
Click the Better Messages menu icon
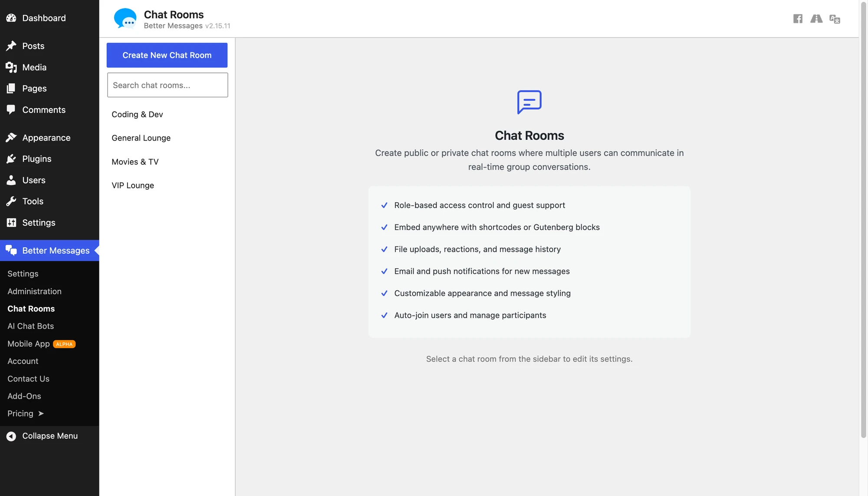click(x=11, y=250)
